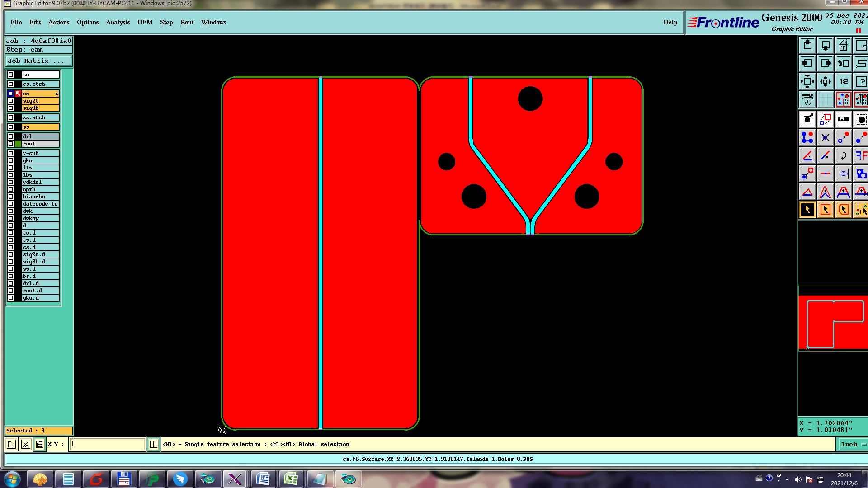Select the rotate arrow tool icon
The image size is (868, 488).
coord(843,155)
